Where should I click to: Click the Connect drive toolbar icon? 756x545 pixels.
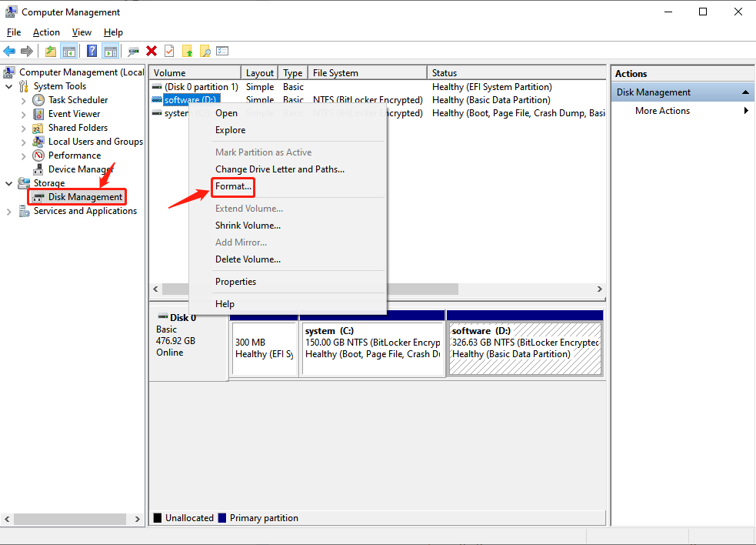click(x=134, y=51)
